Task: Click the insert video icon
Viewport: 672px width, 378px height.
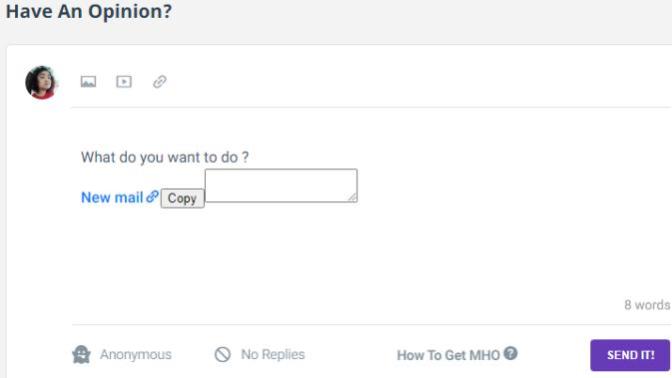Action: tap(124, 81)
